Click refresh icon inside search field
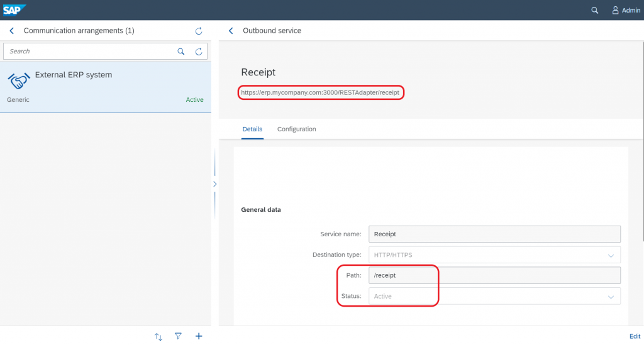Viewport: 644px width, 345px height. pos(199,52)
